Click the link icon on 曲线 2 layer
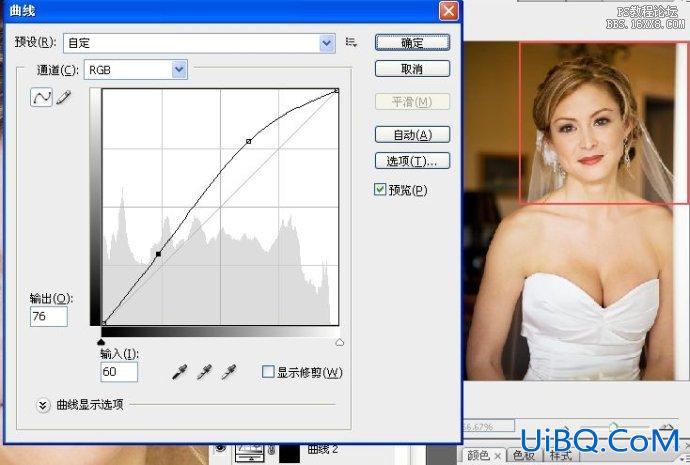 pos(271,450)
